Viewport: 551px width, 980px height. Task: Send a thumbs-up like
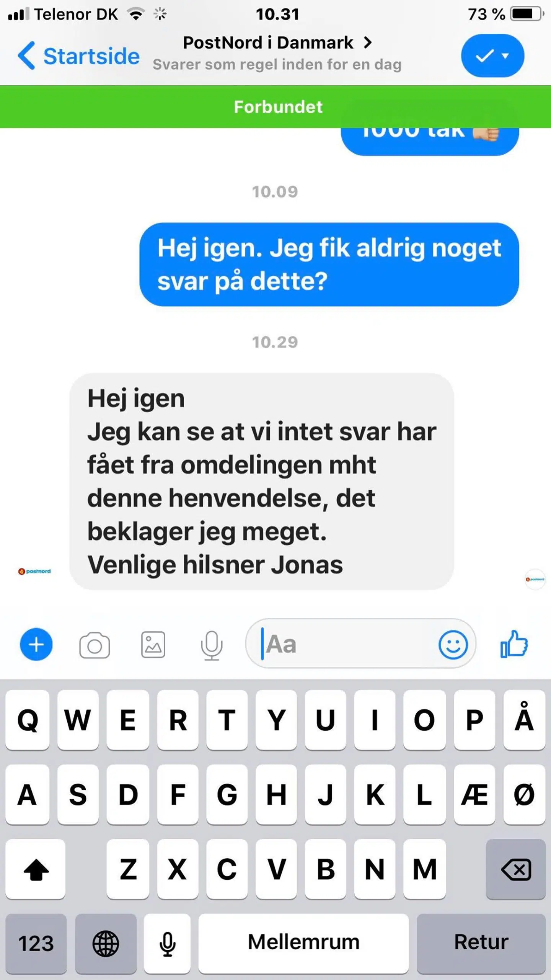pos(514,644)
